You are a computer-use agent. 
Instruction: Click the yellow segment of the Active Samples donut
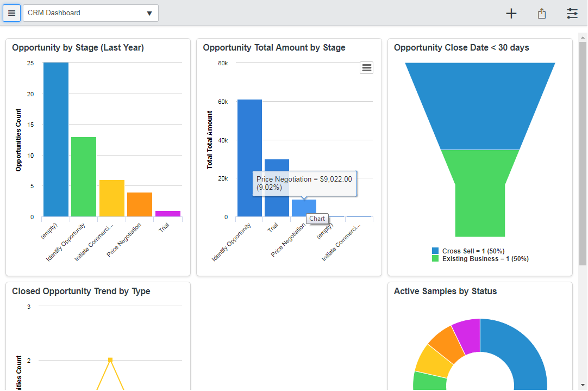click(433, 362)
